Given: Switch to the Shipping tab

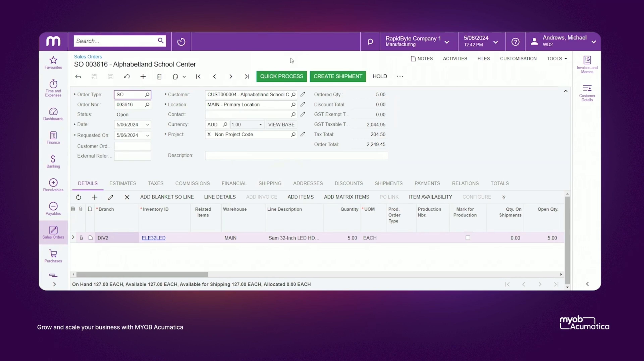Looking at the screenshot, I should (270, 183).
